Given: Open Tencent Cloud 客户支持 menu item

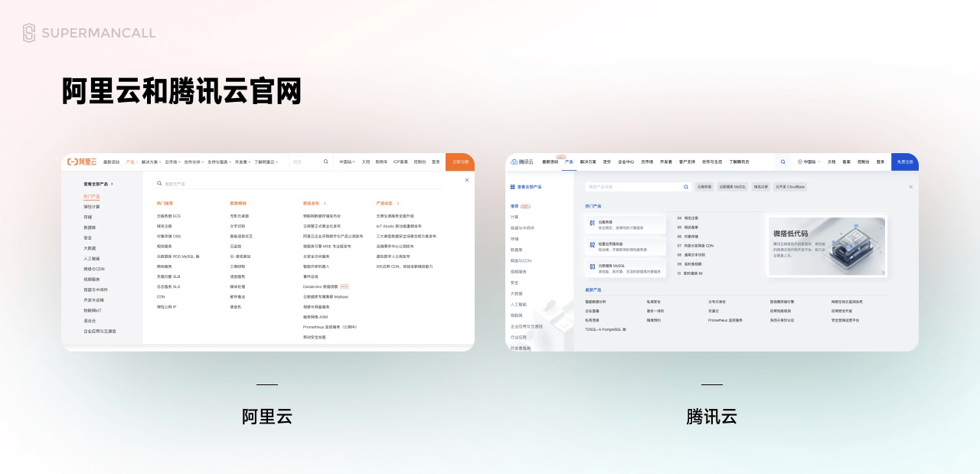Looking at the screenshot, I should 687,162.
